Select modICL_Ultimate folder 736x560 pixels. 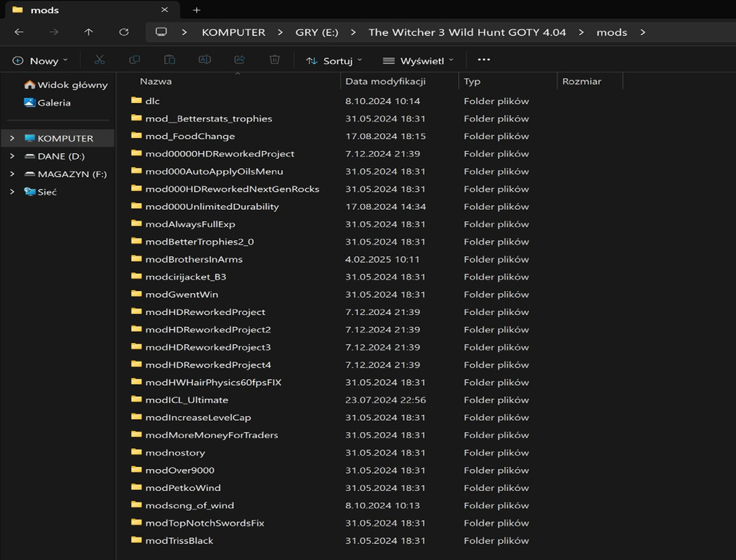(x=187, y=400)
